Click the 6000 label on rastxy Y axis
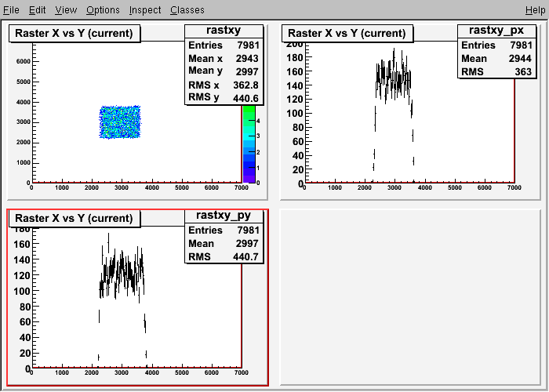The image size is (549, 392). coord(24,62)
